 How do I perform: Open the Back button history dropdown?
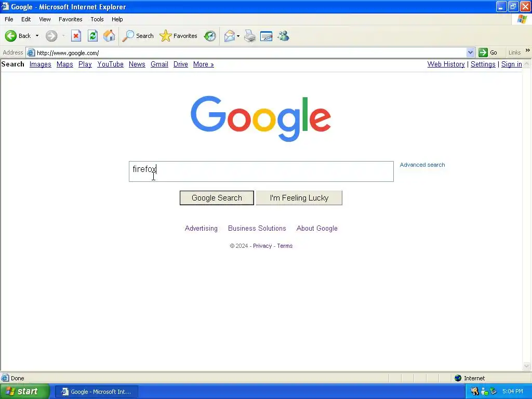coord(37,36)
